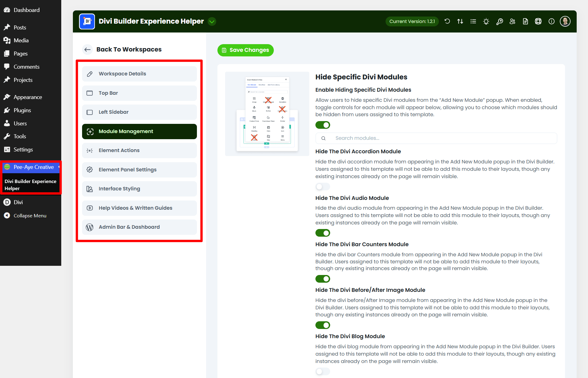Click the play icon on Help Videos tab
This screenshot has width=588, height=378.
(90, 208)
